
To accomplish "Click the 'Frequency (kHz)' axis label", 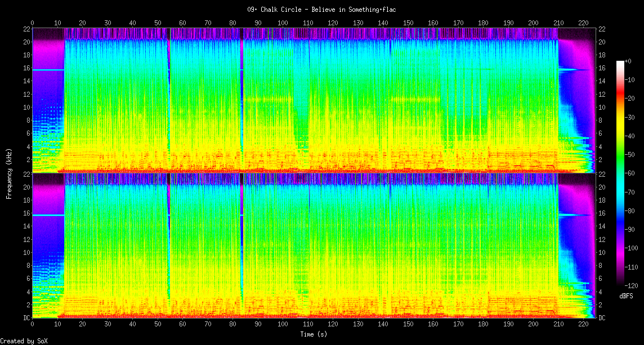I will (10, 173).
